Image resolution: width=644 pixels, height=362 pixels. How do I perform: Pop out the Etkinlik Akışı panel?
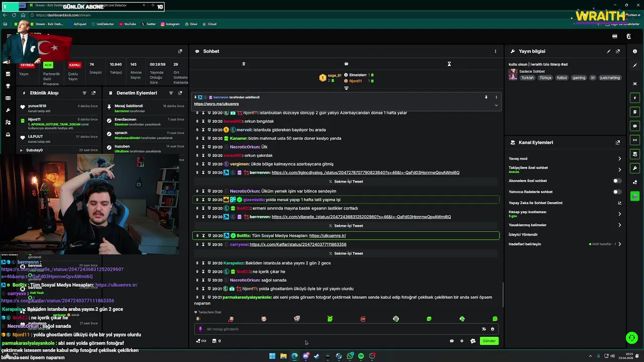tap(94, 93)
